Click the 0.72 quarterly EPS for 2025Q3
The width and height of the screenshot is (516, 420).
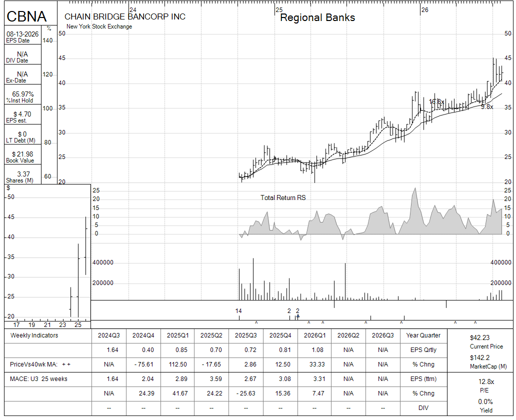250,350
